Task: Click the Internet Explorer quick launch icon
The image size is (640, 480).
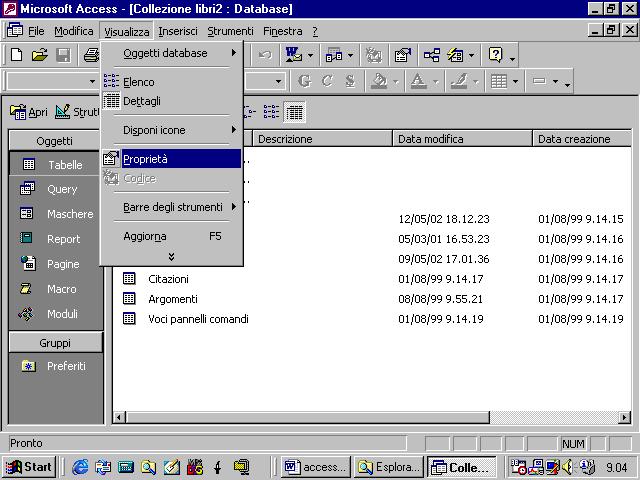Action: (x=80, y=467)
